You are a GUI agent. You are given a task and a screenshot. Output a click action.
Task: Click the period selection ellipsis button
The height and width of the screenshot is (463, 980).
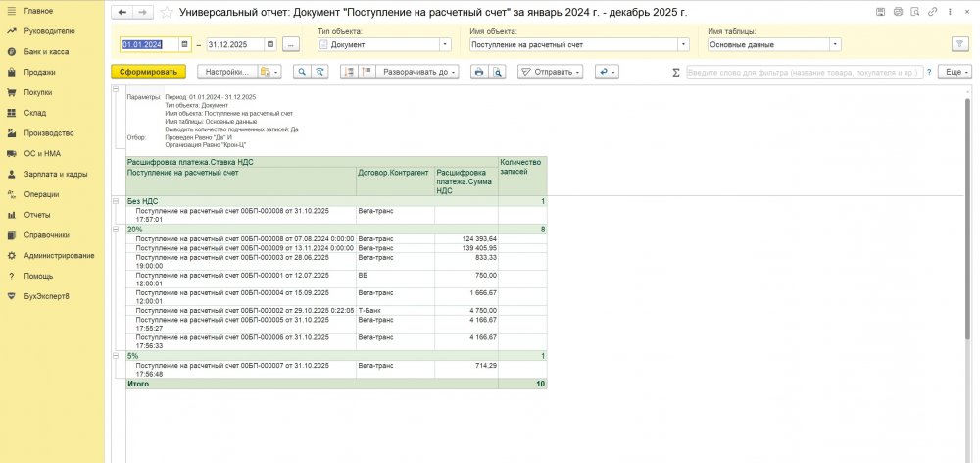[291, 44]
